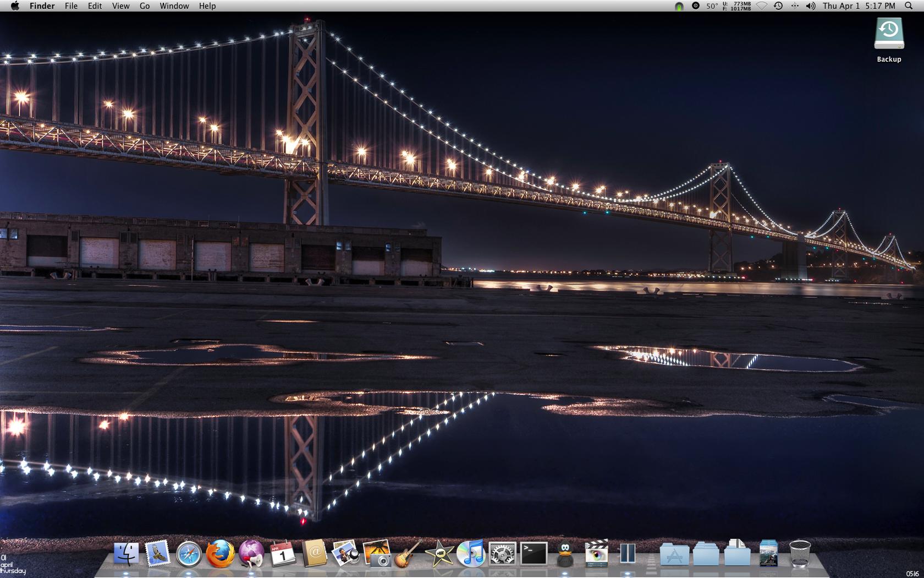Image resolution: width=924 pixels, height=578 pixels.
Task: Open iCal calendar in the Dock
Action: coord(283,553)
